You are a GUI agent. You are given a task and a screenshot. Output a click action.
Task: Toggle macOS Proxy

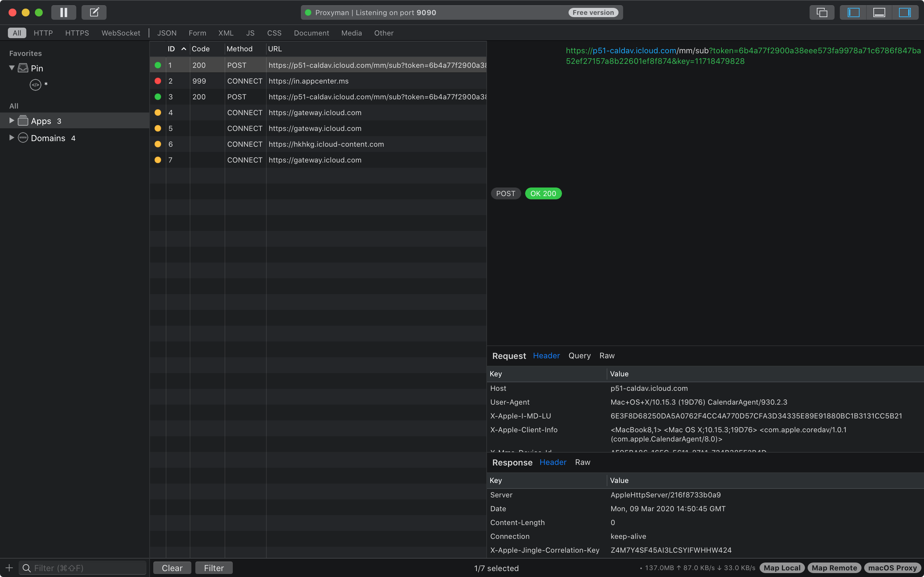(x=892, y=567)
